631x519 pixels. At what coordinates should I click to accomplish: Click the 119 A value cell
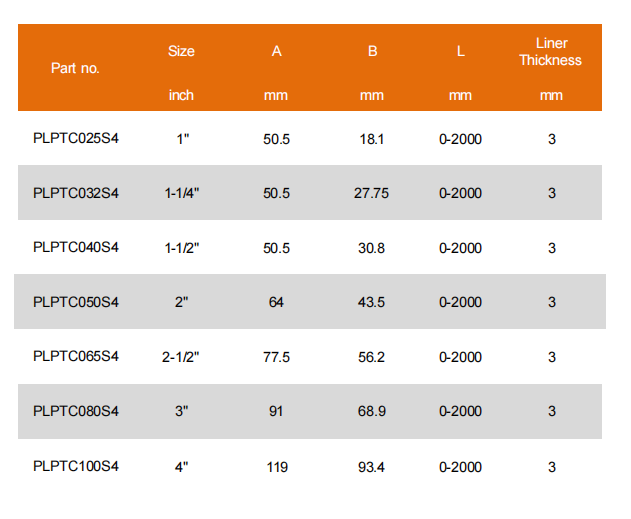click(x=276, y=466)
